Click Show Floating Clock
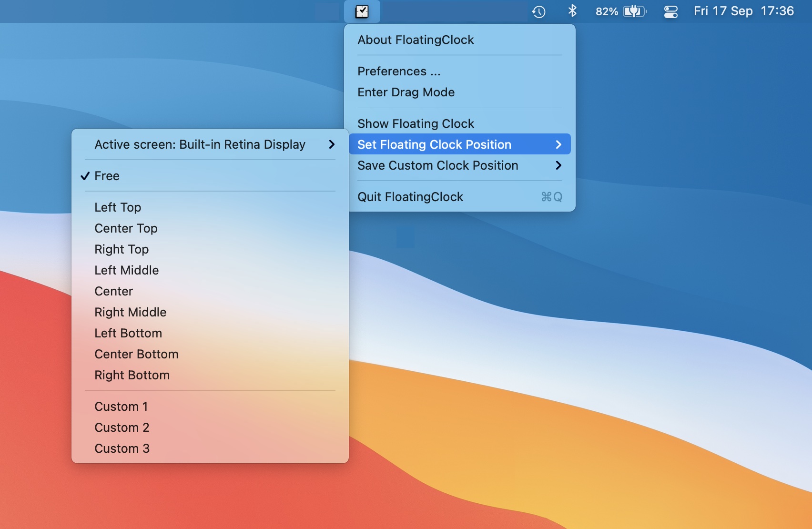This screenshot has width=812, height=529. (x=416, y=123)
